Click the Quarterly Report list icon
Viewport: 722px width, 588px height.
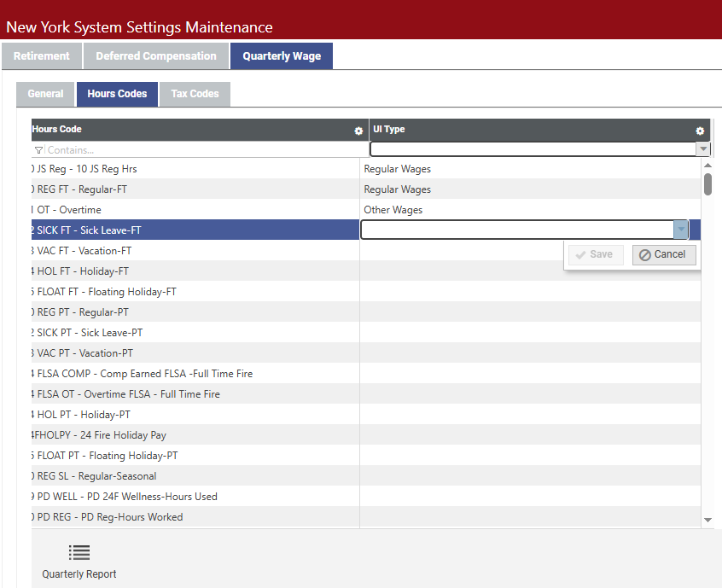[79, 553]
